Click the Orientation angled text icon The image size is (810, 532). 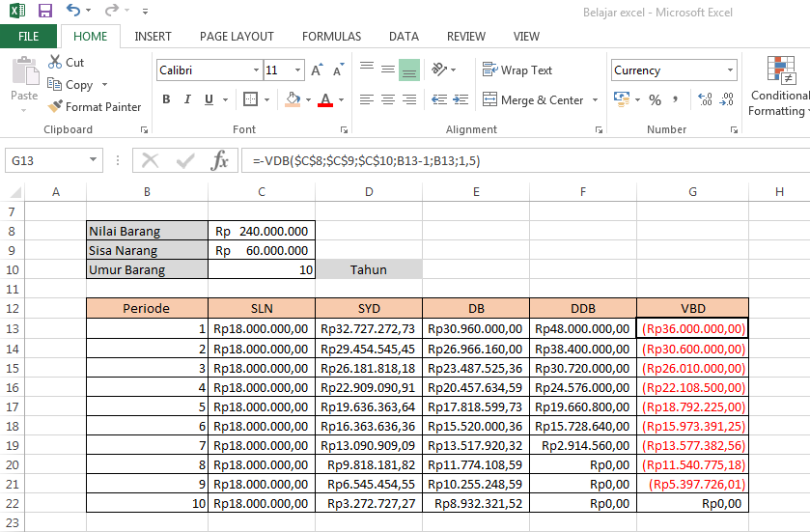coord(439,70)
